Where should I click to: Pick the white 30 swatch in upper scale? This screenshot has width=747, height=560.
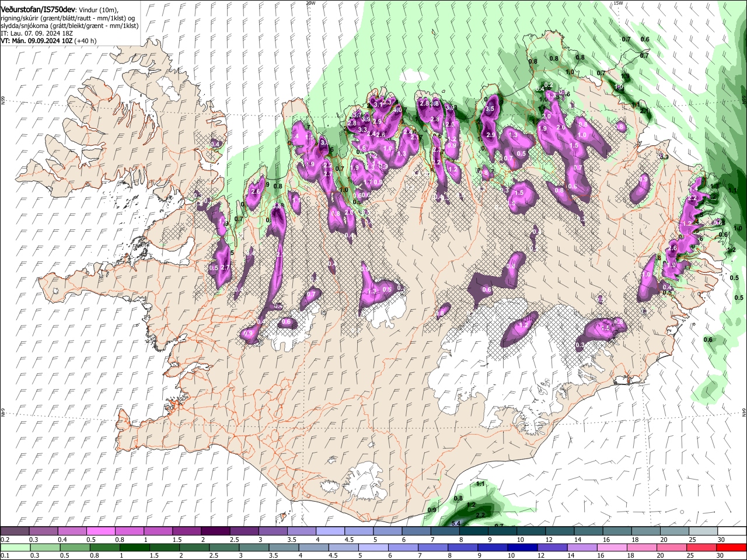coord(732,531)
